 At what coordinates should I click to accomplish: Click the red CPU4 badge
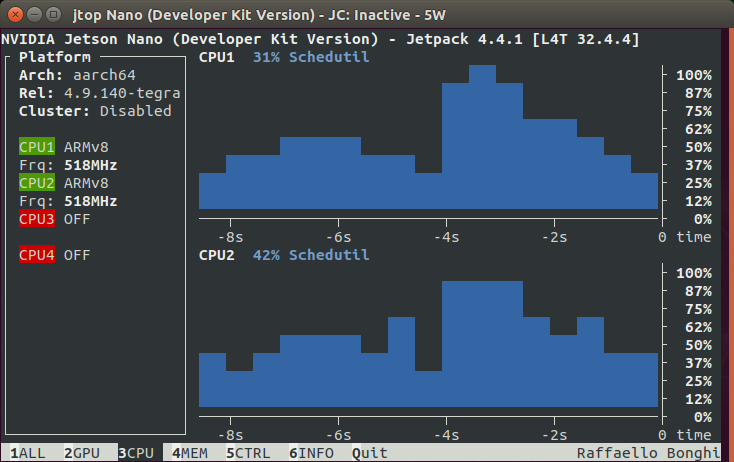point(37,255)
